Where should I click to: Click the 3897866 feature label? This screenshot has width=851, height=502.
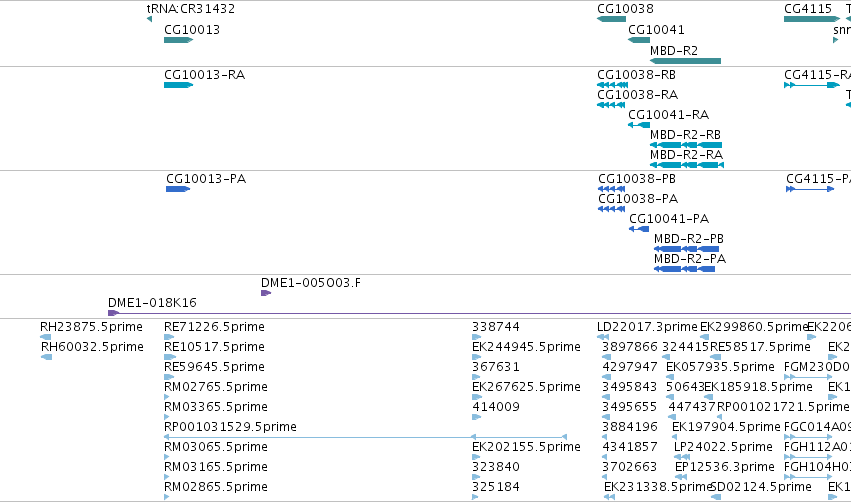[630, 347]
